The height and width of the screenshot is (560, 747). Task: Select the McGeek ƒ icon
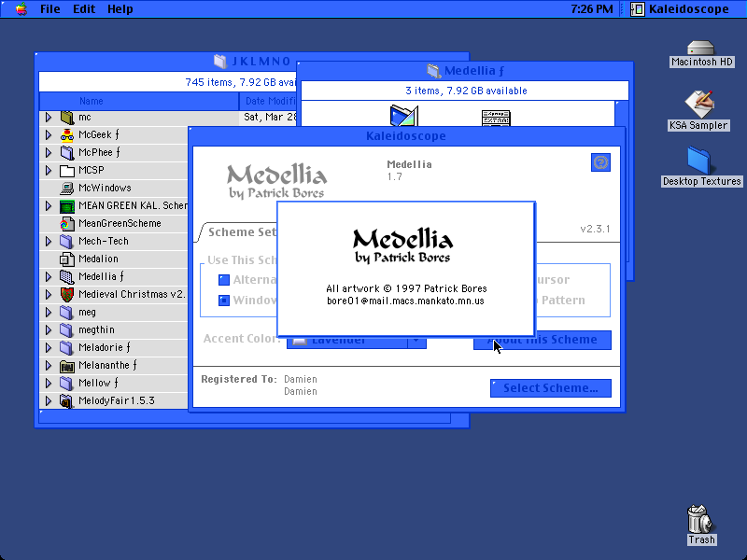(x=67, y=134)
